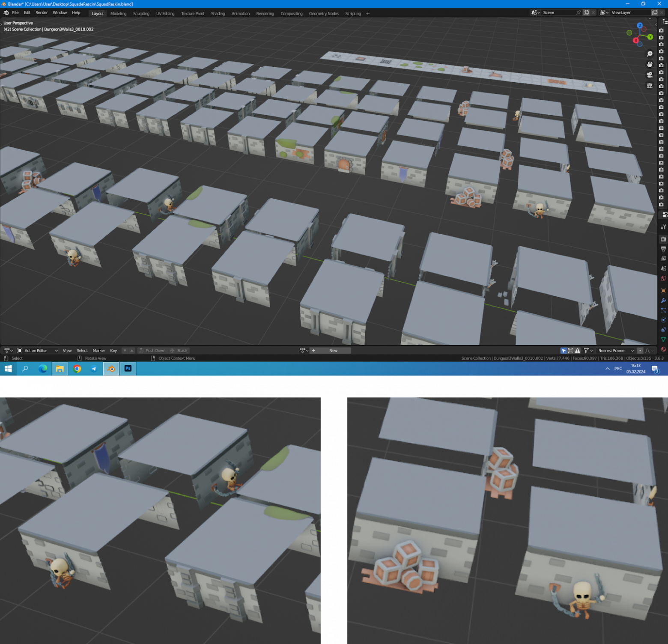668x644 pixels.
Task: Open Photoshop from the taskbar
Action: click(x=128, y=369)
